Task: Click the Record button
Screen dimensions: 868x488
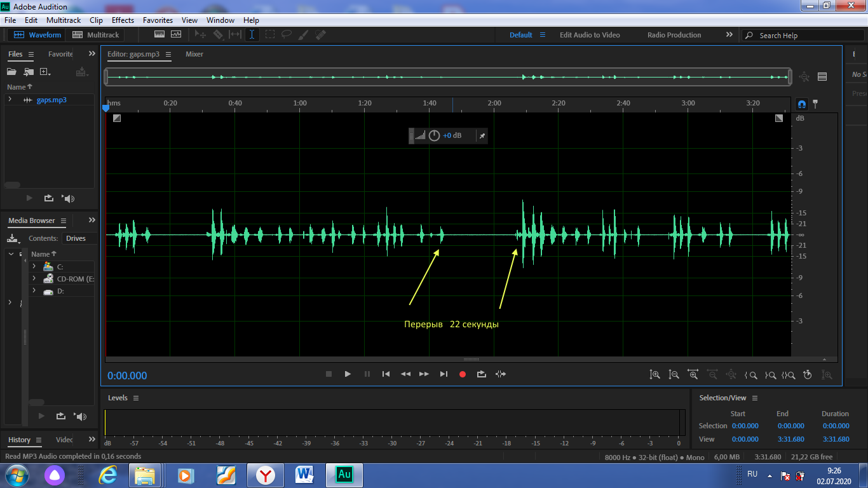Action: tap(463, 374)
